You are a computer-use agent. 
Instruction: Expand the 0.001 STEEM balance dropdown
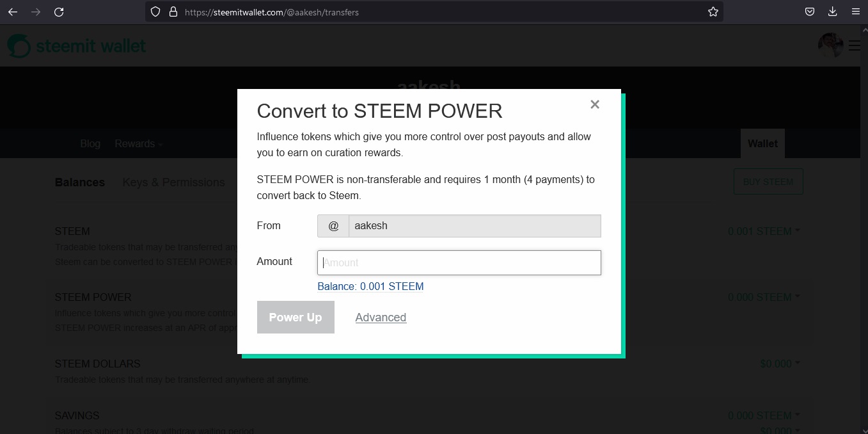764,231
